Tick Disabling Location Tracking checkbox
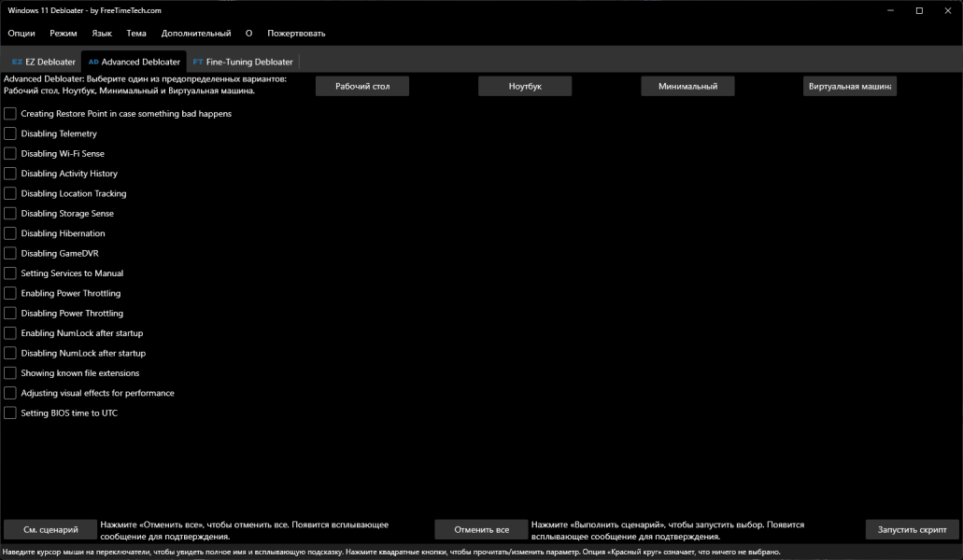This screenshot has height=560, width=963. click(x=10, y=193)
